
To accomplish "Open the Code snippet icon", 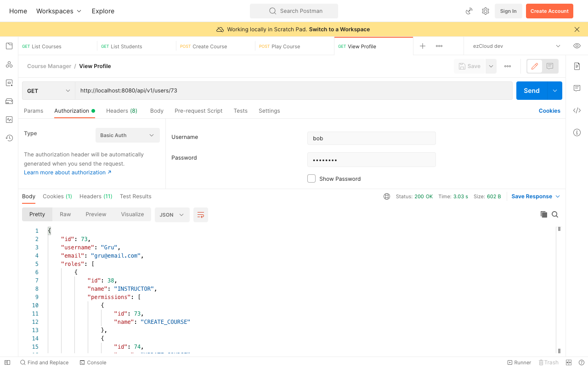I will 577,110.
